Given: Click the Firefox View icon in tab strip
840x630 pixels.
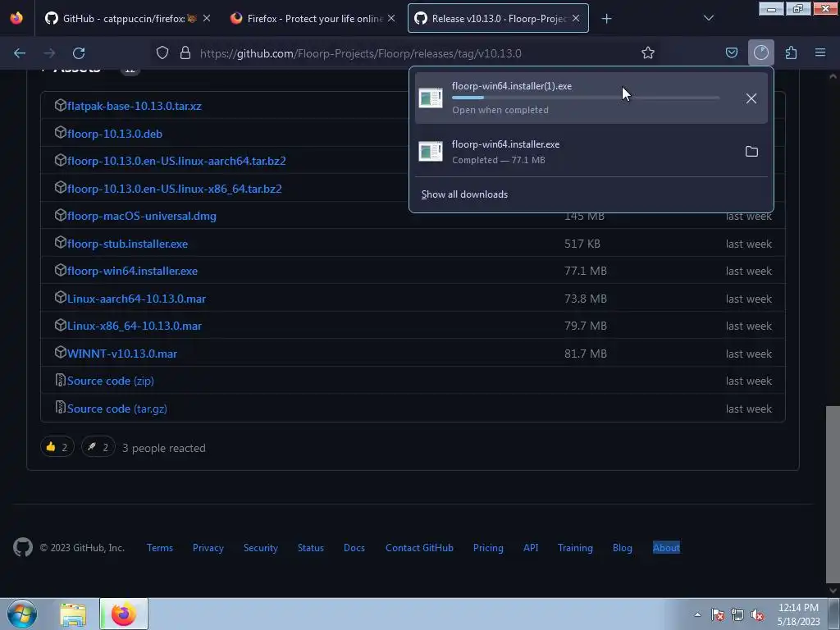Looking at the screenshot, I should point(16,18).
